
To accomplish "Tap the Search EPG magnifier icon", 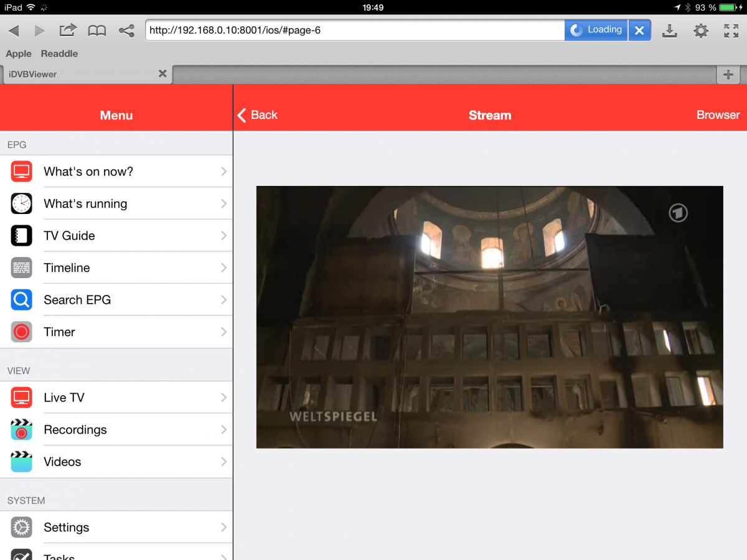I will click(x=22, y=300).
